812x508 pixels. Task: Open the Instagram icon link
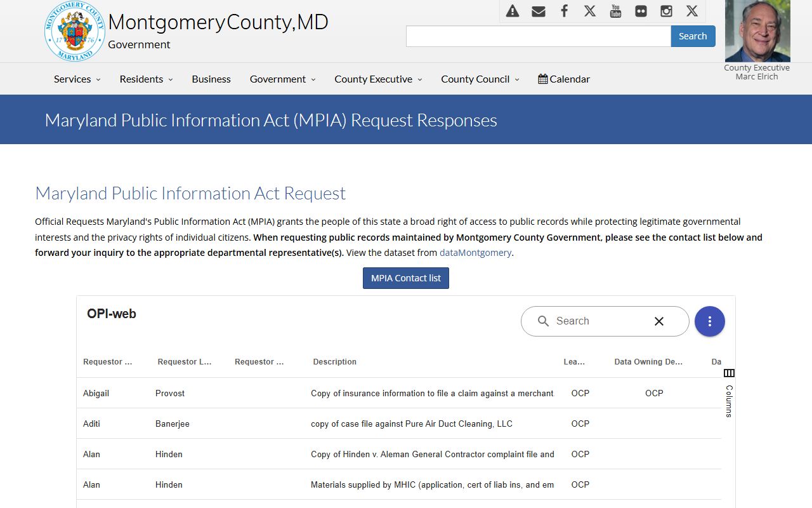tap(666, 11)
